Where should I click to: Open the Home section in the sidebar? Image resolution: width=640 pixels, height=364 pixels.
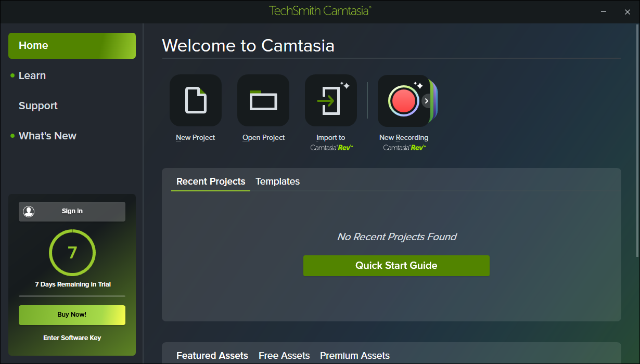(x=72, y=46)
